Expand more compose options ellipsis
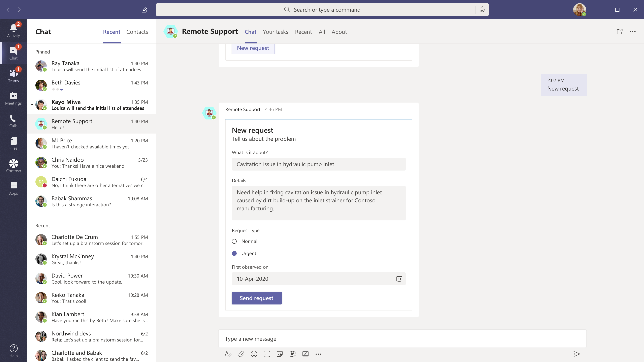 [318, 354]
